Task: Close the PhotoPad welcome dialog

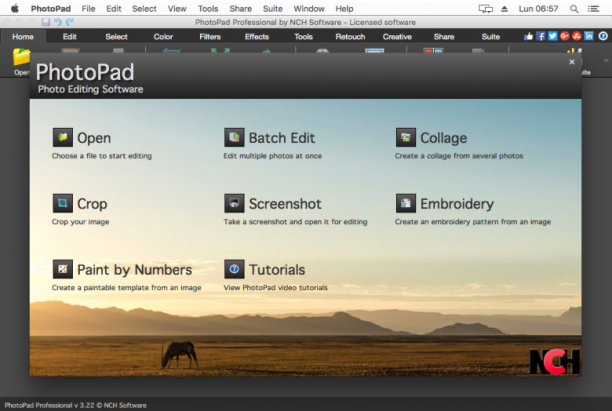Action: (x=572, y=62)
